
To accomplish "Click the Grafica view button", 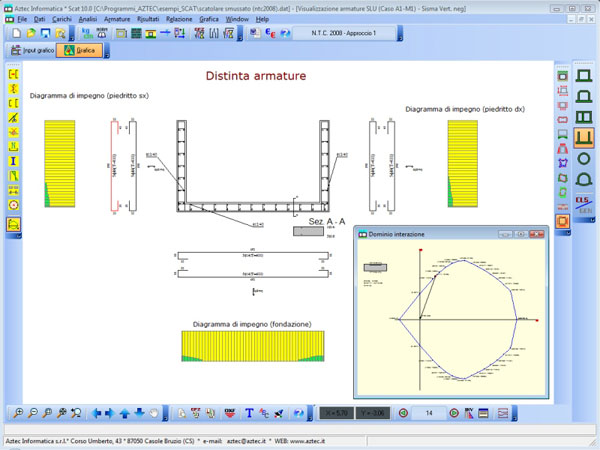I will [x=80, y=51].
